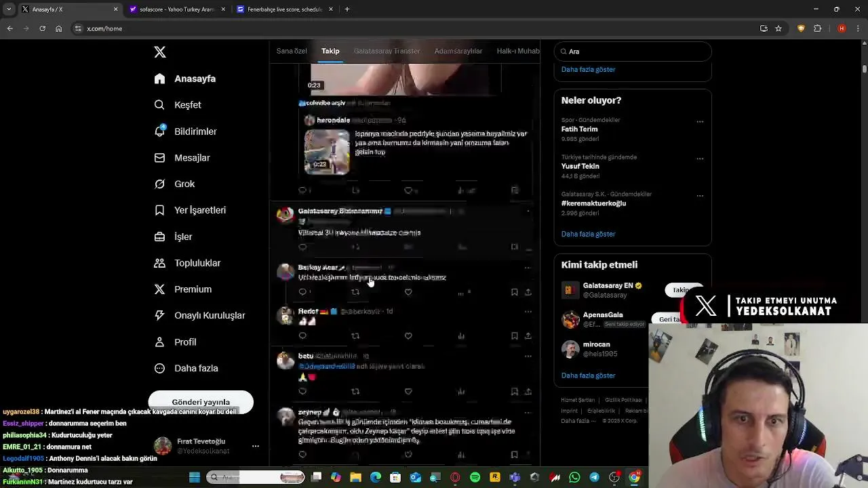Open Daha fazla circle icon

(159, 368)
